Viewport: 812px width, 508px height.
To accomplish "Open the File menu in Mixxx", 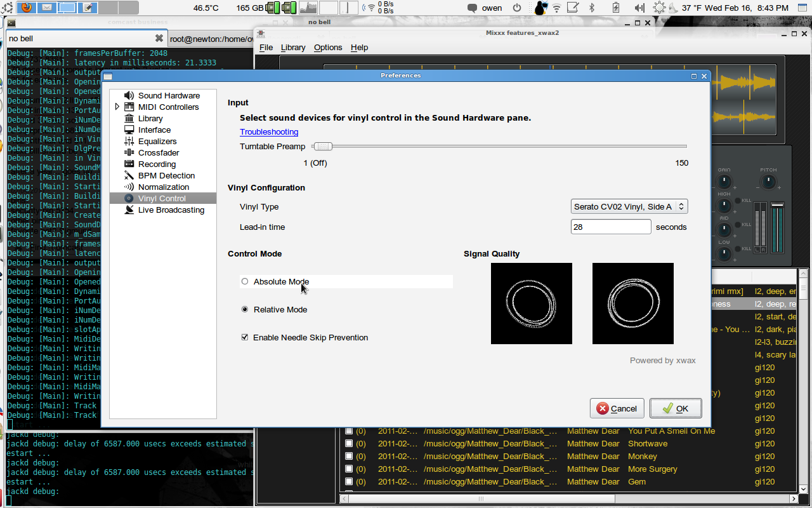I will tap(266, 48).
